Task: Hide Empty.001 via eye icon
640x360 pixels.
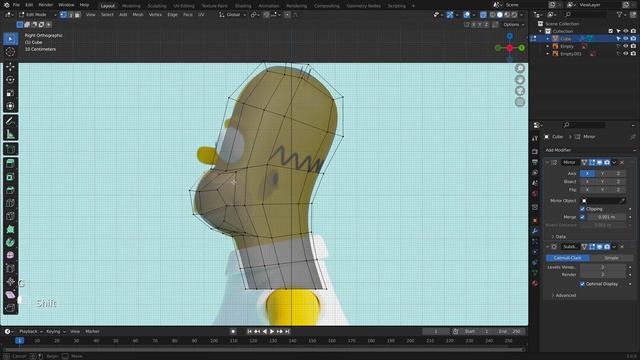Action: coord(626,54)
